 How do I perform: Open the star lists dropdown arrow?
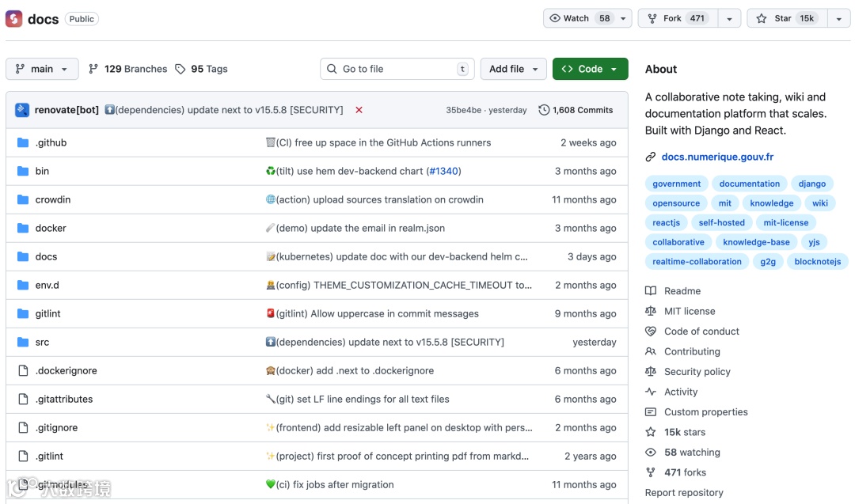838,18
